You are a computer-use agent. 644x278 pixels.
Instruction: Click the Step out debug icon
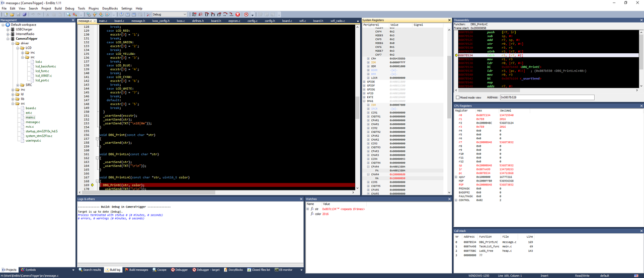[219, 14]
